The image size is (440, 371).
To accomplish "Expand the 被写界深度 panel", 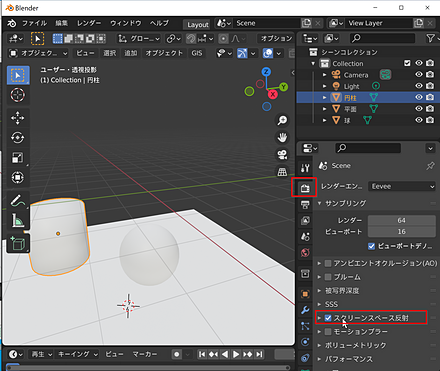I will pos(319,291).
